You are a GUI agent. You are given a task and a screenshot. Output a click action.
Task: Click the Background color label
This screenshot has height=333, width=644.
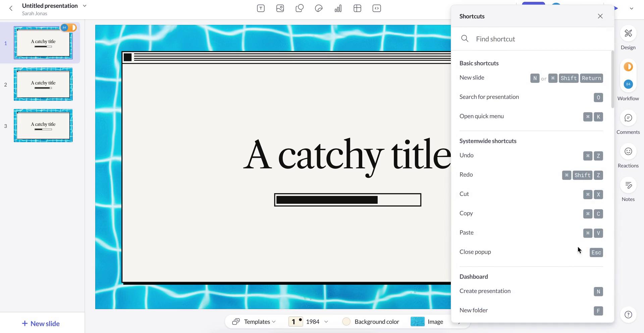click(x=377, y=322)
